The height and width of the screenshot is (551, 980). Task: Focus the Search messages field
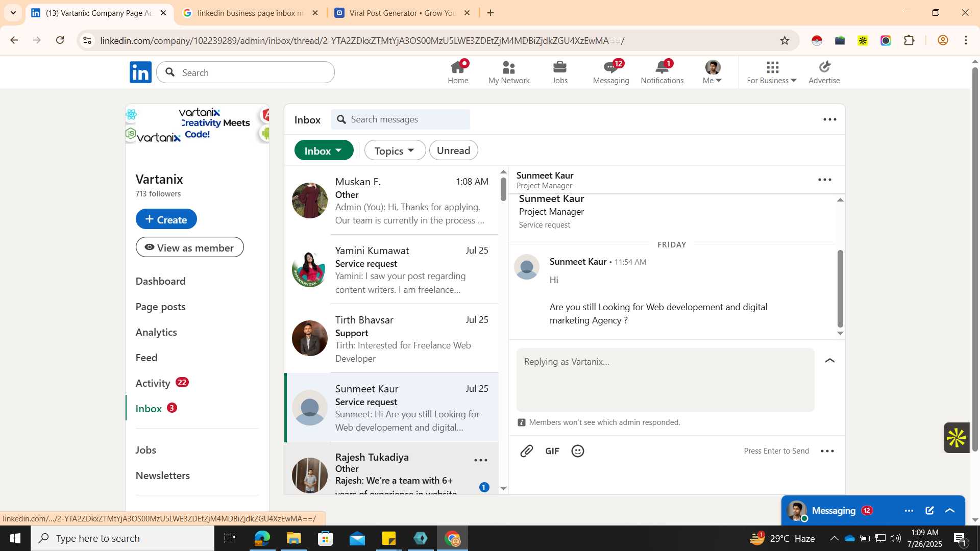coord(400,119)
